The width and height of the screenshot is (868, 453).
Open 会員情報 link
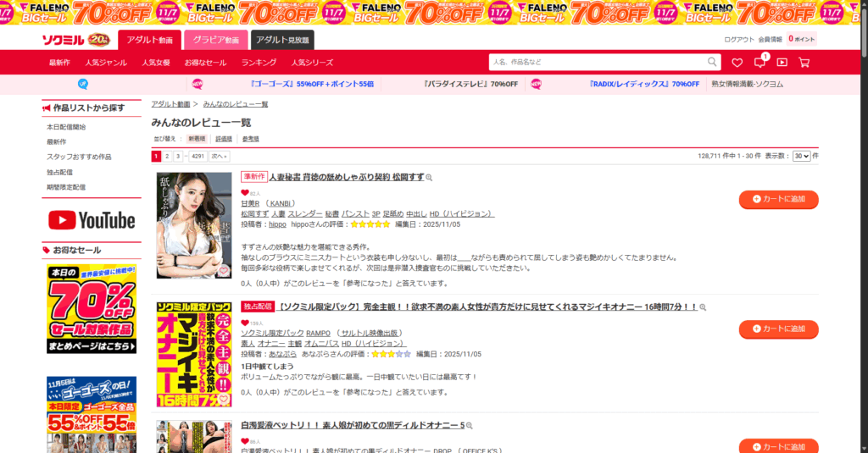pyautogui.click(x=770, y=39)
